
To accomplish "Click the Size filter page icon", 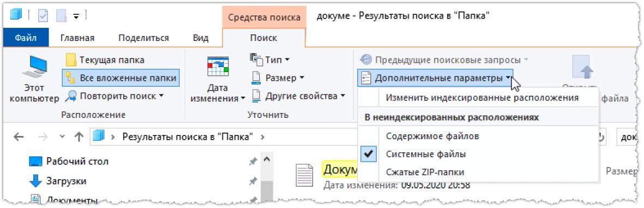I will click(256, 78).
